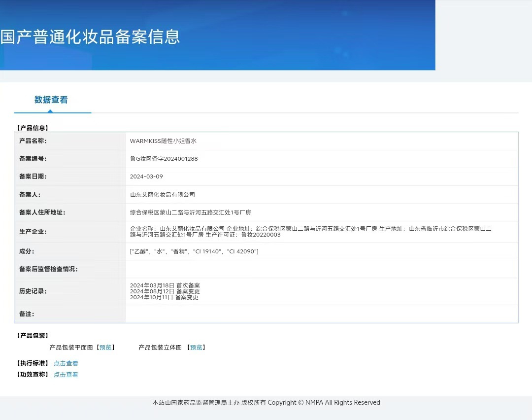Click the 2024年10月11日 备案变更 entry
Image resolution: width=532 pixels, height=420 pixels.
coord(164,297)
